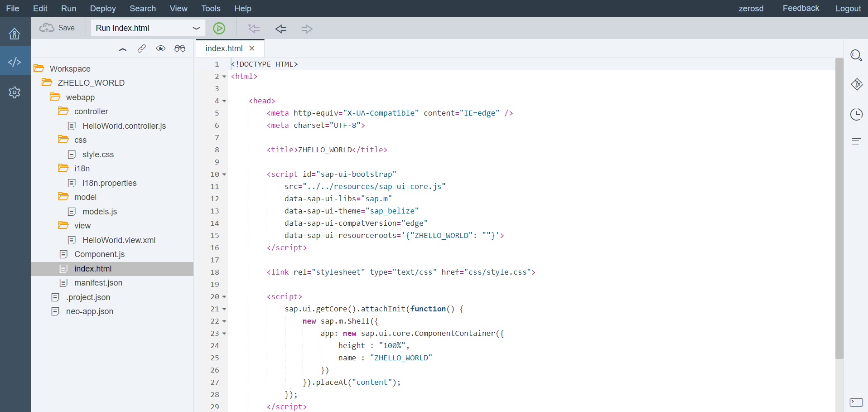Toggle show hidden files eye icon
The image size is (868, 412).
pyautogui.click(x=161, y=48)
